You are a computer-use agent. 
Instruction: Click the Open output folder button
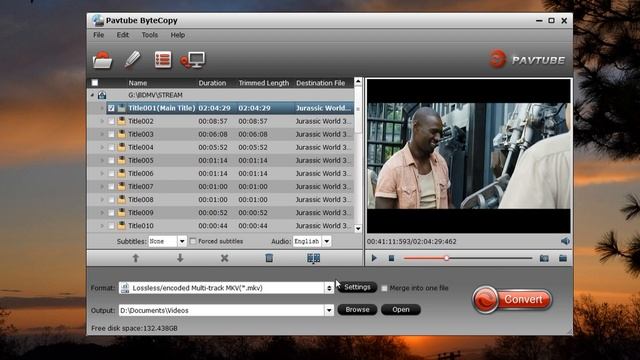(401, 310)
